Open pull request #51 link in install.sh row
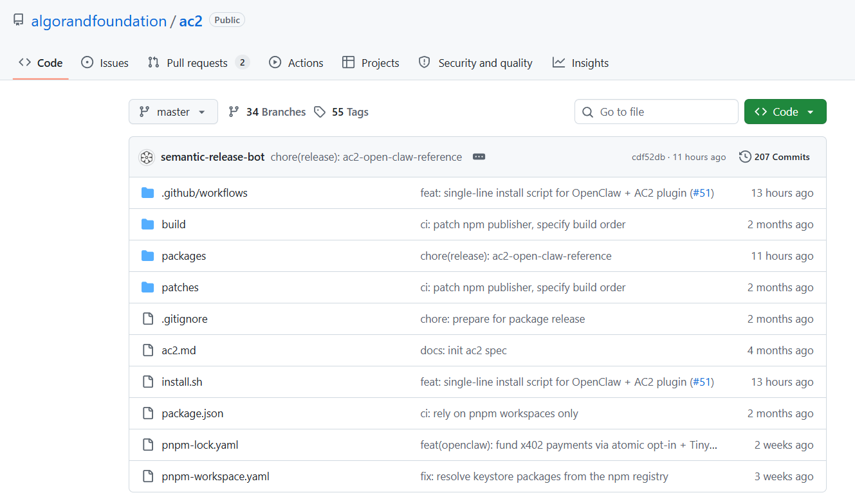The width and height of the screenshot is (855, 504). tap(702, 382)
